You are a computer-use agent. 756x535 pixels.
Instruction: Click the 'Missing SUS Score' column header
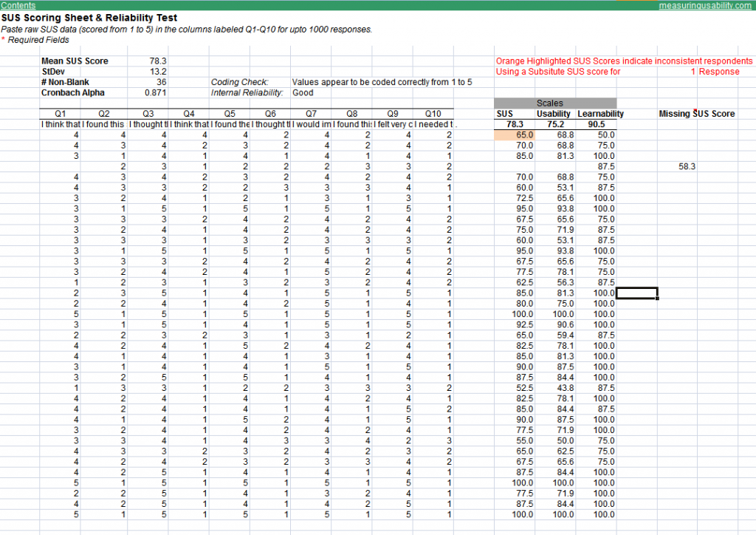pyautogui.click(x=697, y=114)
